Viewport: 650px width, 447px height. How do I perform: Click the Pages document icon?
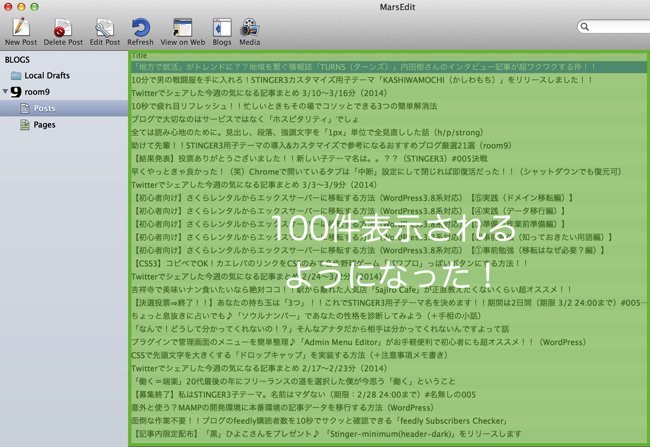click(25, 125)
